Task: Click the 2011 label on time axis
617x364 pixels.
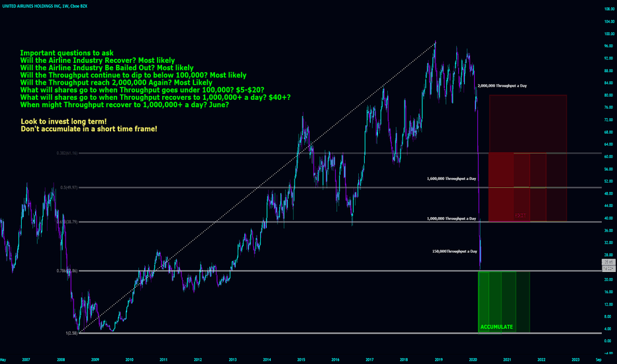Action: (x=164, y=359)
